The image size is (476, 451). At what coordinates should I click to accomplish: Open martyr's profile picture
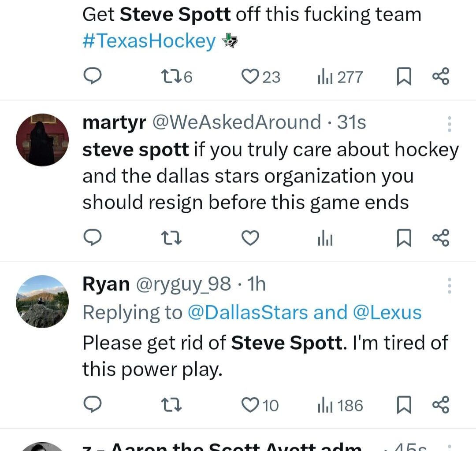[42, 140]
